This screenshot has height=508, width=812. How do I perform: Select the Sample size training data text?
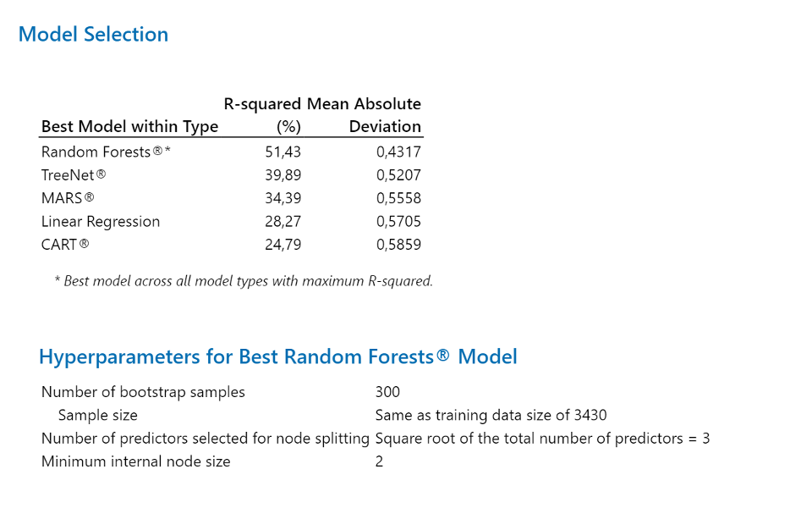coord(491,415)
